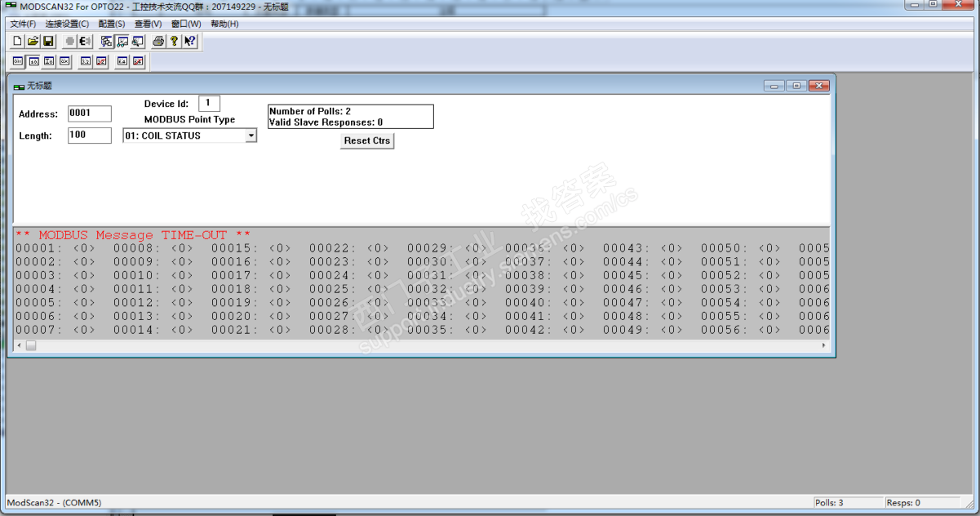Select the swapped 32-bit float format icon

pos(101,61)
